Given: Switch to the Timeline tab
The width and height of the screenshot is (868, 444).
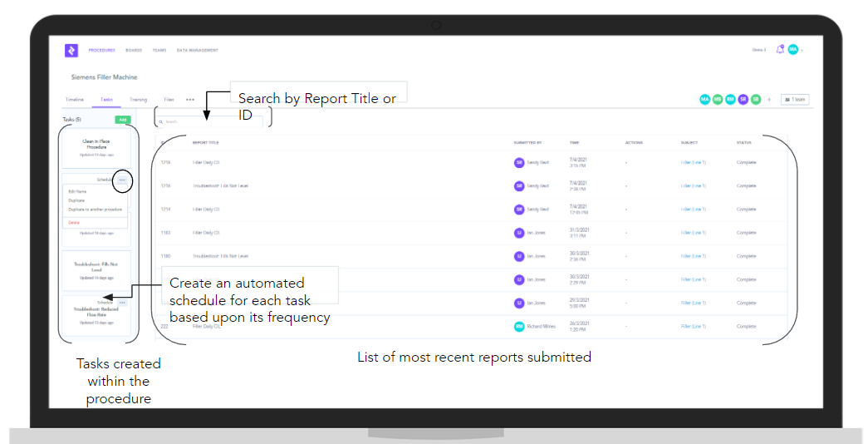Looking at the screenshot, I should (75, 100).
